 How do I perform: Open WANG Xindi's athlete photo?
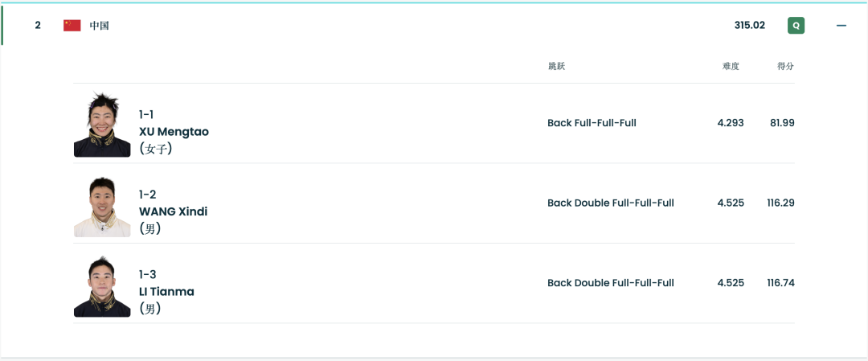[102, 207]
